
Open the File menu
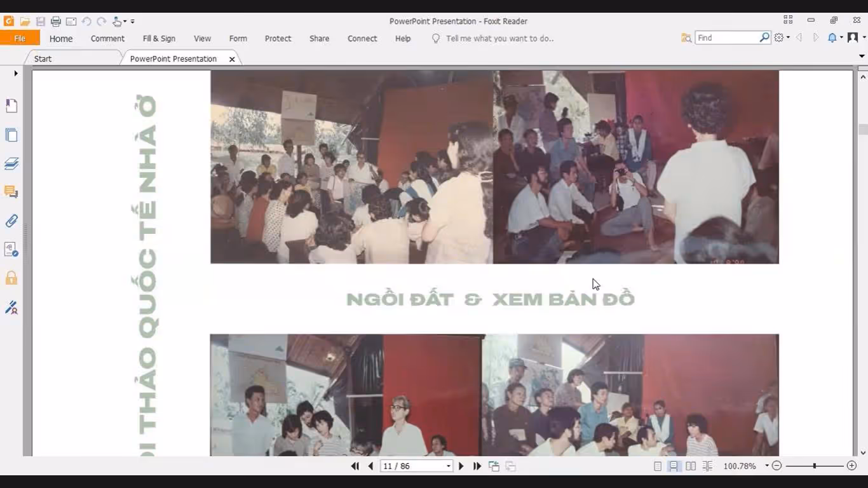click(x=20, y=38)
